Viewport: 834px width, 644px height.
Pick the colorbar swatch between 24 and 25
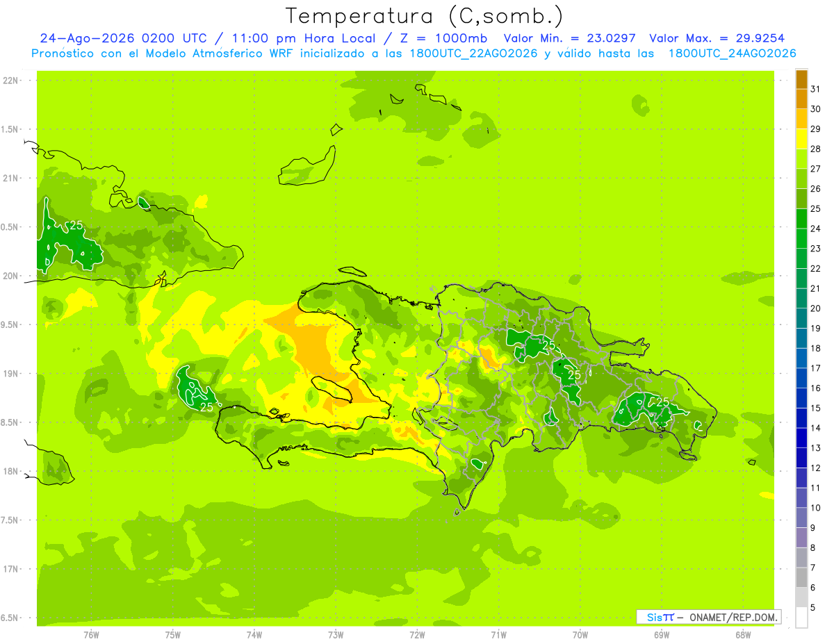click(x=801, y=219)
